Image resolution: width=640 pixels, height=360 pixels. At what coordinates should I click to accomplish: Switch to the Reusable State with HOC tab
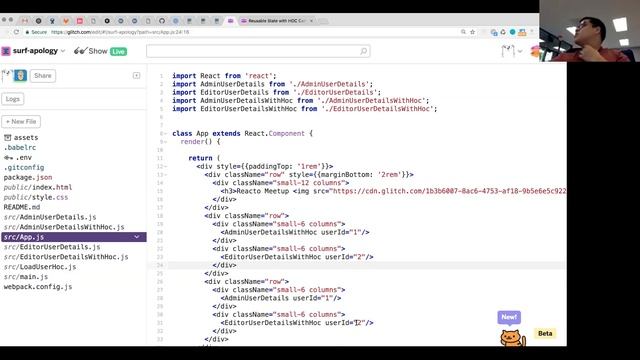276,20
